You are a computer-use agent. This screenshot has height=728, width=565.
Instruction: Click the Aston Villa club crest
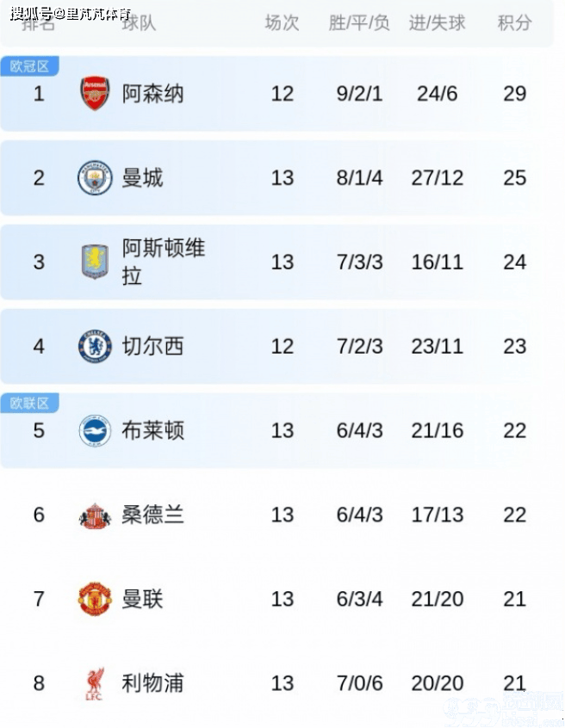point(95,262)
